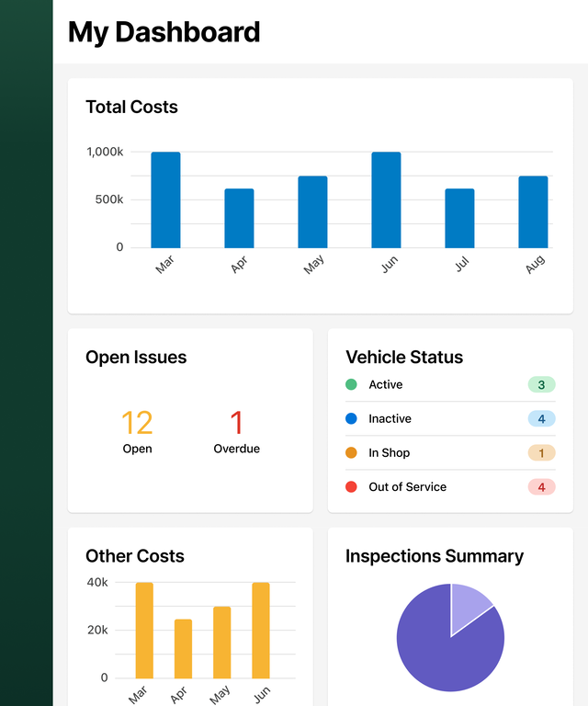This screenshot has height=706, width=588.
Task: Open the 1 Overdue issues count
Action: [x=236, y=423]
